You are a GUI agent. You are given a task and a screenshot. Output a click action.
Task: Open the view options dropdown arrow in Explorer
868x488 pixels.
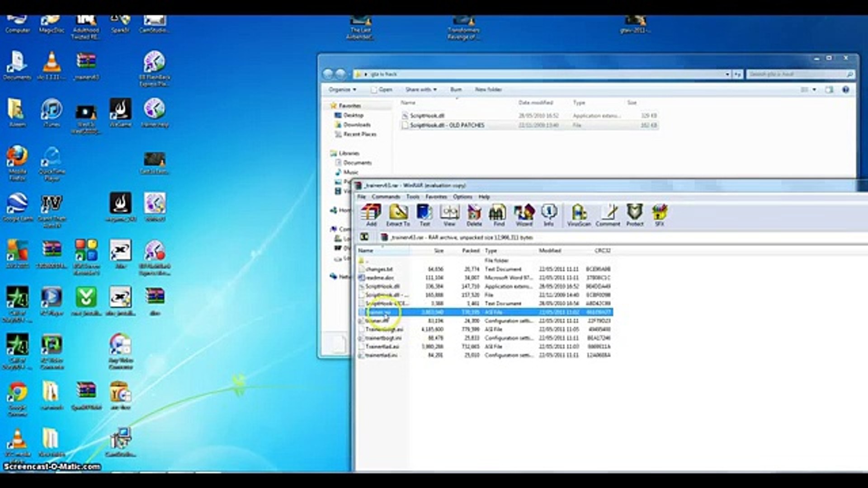tap(814, 90)
